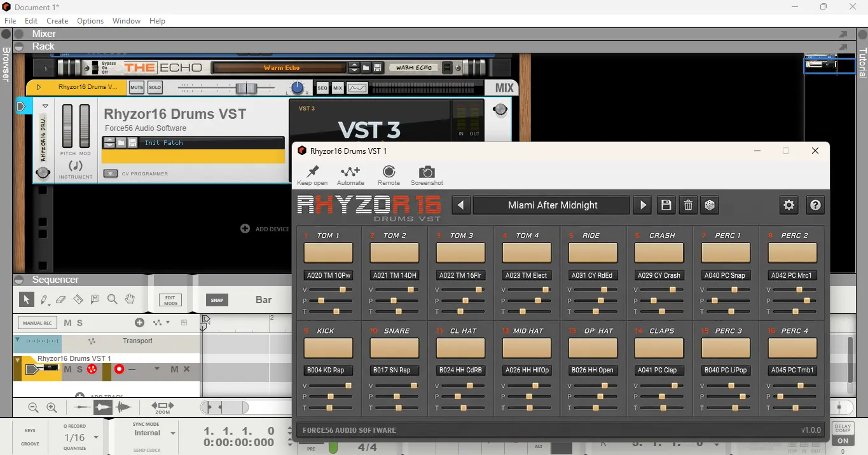
Task: Select the Hand tool in Sequencer
Action: (x=130, y=299)
